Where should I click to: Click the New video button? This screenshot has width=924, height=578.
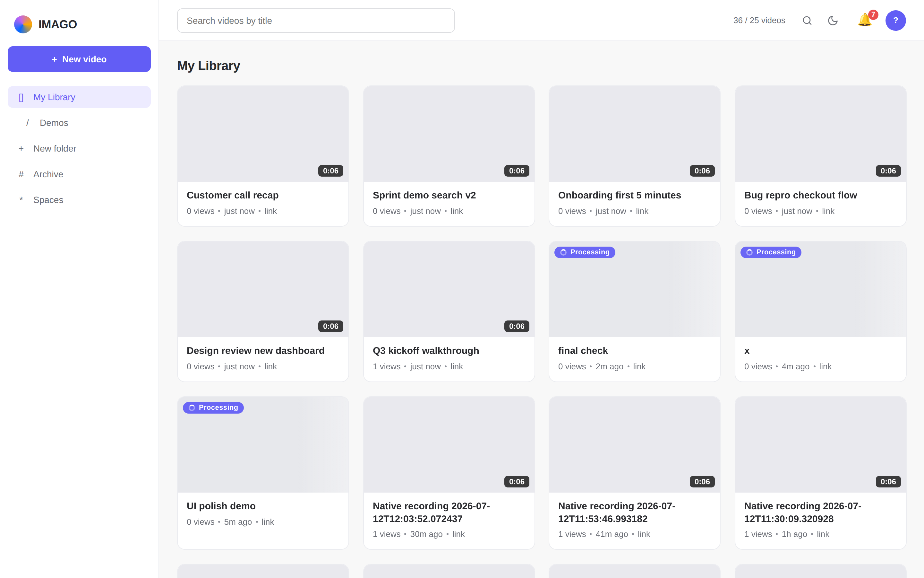(x=79, y=59)
